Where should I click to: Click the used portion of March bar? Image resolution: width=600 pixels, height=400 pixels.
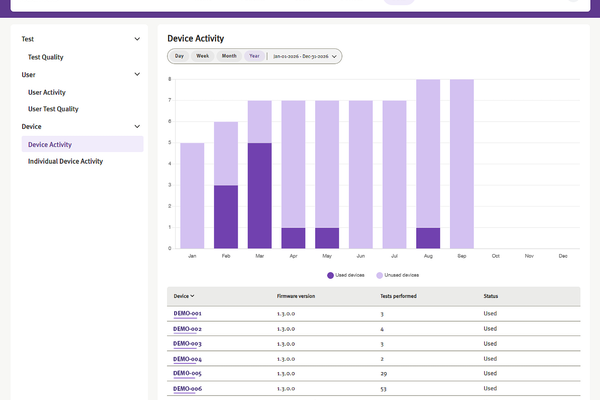[x=260, y=196]
